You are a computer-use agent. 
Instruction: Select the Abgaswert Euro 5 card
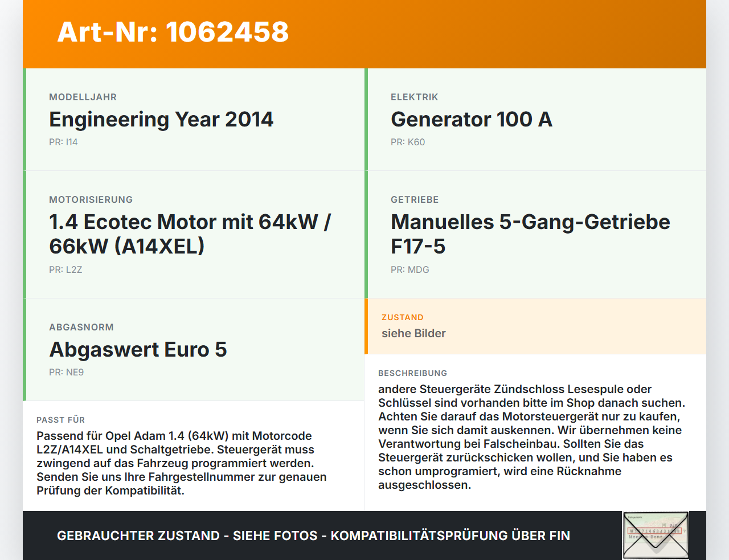click(x=194, y=350)
